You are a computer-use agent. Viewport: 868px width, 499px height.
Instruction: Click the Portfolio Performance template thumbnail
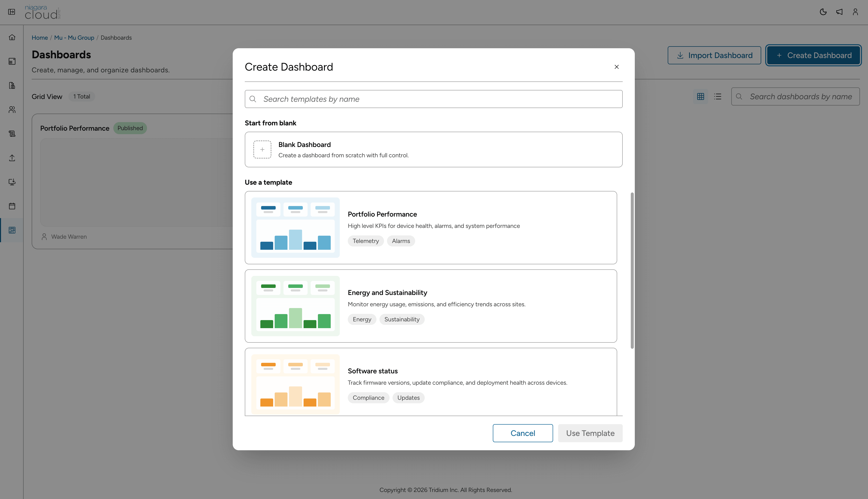pos(295,228)
